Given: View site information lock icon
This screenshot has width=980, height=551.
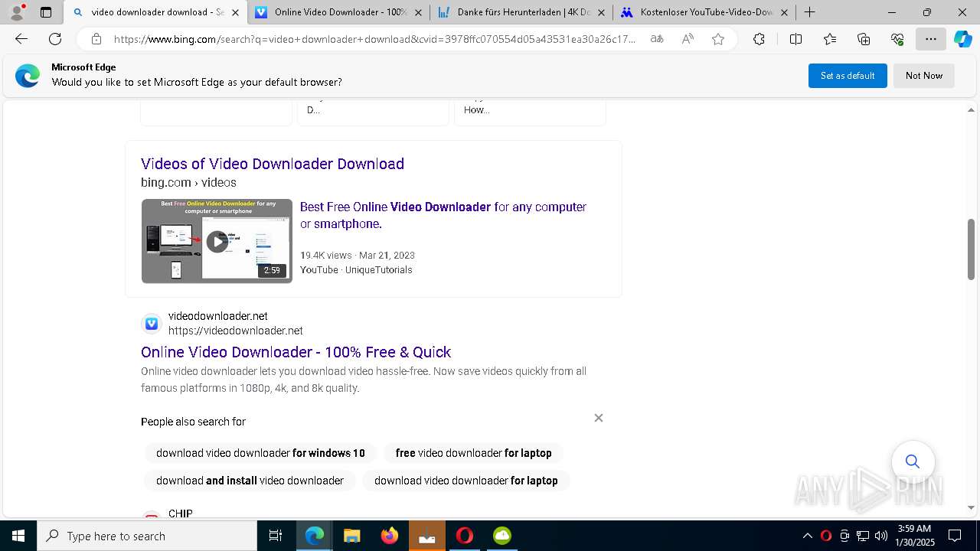Looking at the screenshot, I should tap(96, 39).
